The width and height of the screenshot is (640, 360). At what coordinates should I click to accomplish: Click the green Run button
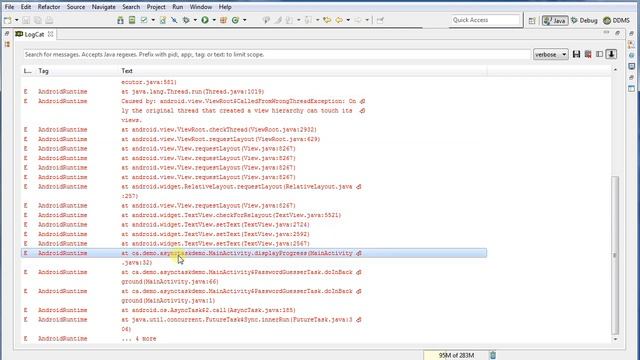pyautogui.click(x=205, y=20)
